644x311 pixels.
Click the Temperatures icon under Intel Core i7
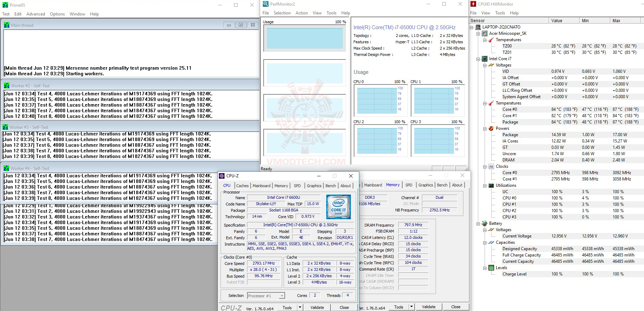click(491, 103)
